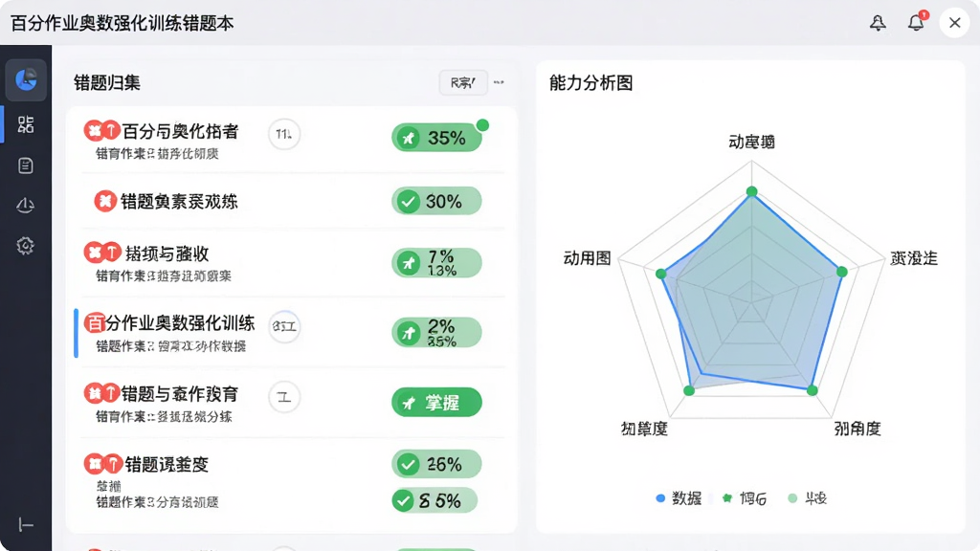Toggle the green check 30% badge
The image size is (980, 551).
coord(436,201)
